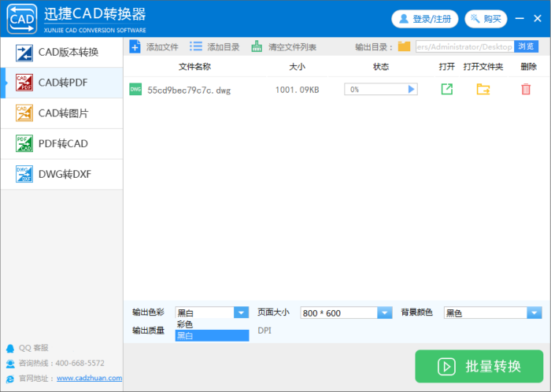Open the 登录/注册 login button
Viewport: 551px width, 392px height.
click(425, 19)
